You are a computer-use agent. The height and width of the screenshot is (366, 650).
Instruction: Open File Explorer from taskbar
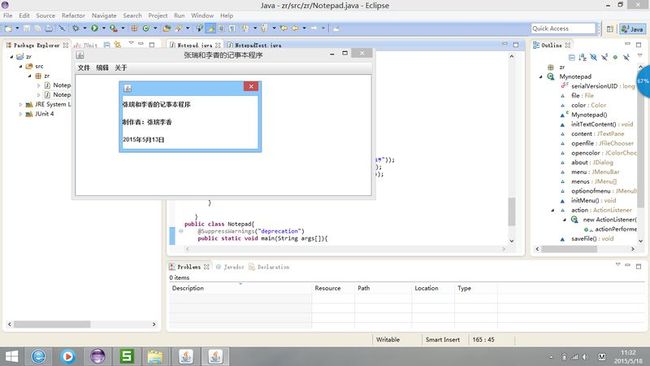point(155,356)
